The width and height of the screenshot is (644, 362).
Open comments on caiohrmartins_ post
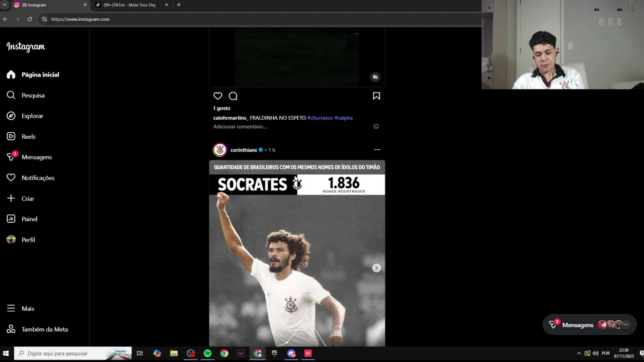click(x=233, y=96)
